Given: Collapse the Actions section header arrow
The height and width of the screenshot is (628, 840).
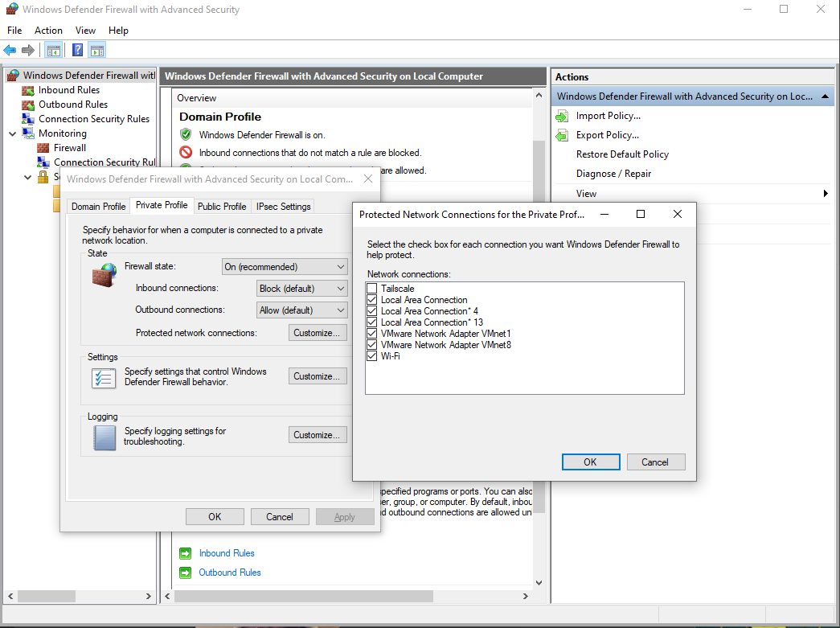Looking at the screenshot, I should [x=825, y=96].
